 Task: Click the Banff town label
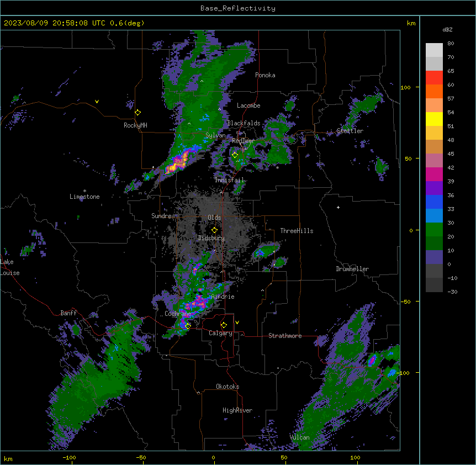point(68,313)
